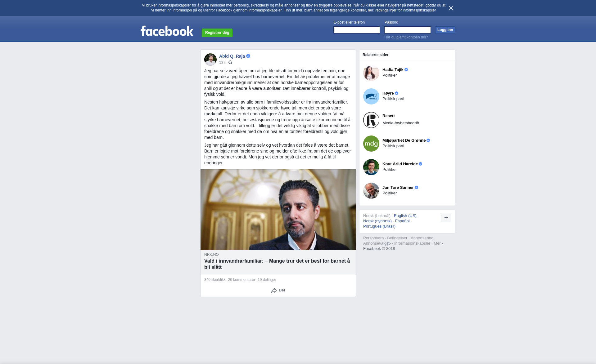Viewport: 596px width, 364px height.
Task: Open the 26 kommentarer count link
Action: (x=242, y=280)
